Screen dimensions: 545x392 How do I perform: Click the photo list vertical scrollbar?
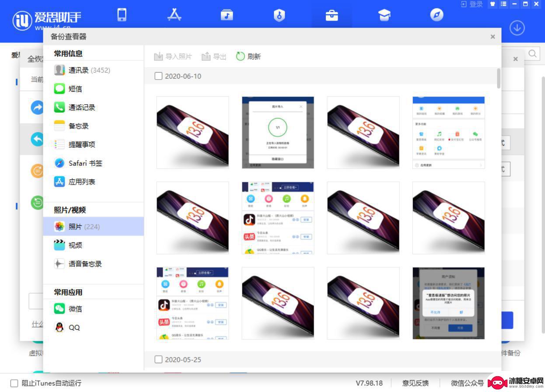pos(499,78)
